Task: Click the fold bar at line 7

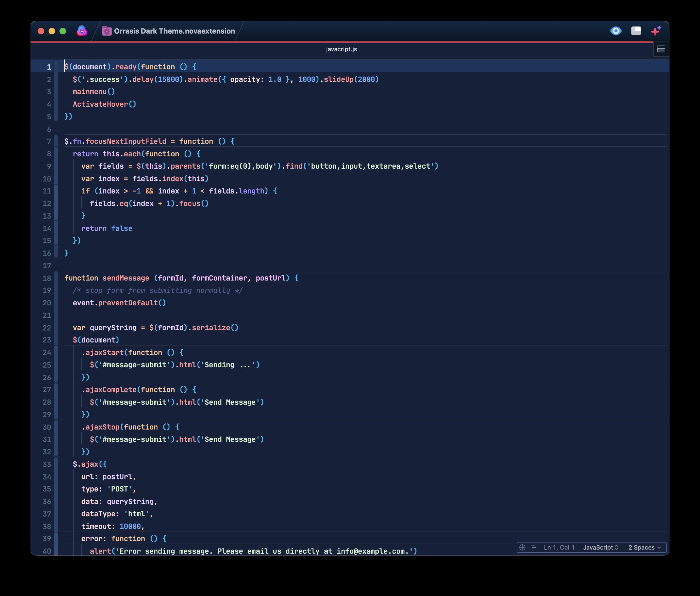Action: [x=56, y=142]
